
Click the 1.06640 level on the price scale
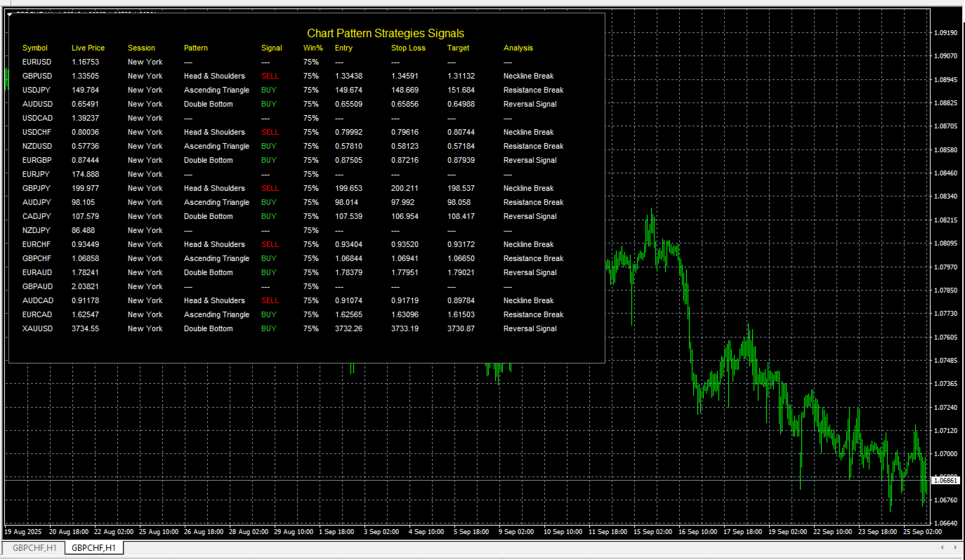pyautogui.click(x=946, y=524)
